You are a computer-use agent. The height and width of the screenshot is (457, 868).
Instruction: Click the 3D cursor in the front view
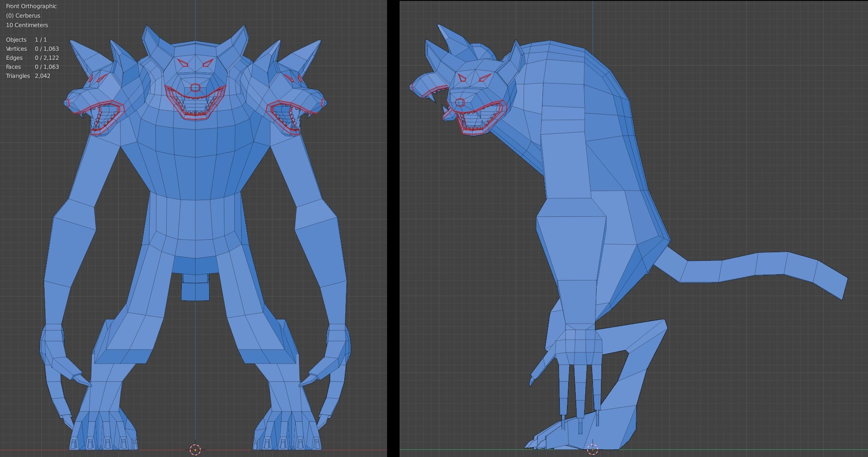[x=195, y=450]
